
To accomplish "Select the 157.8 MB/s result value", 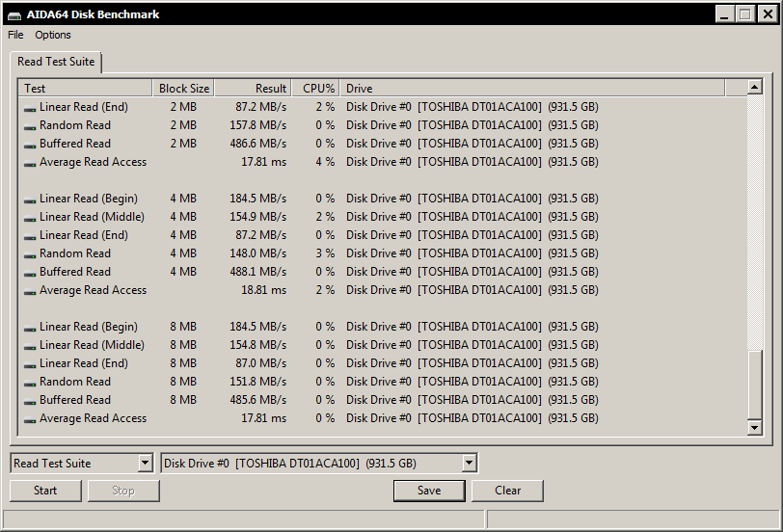I will pos(257,125).
